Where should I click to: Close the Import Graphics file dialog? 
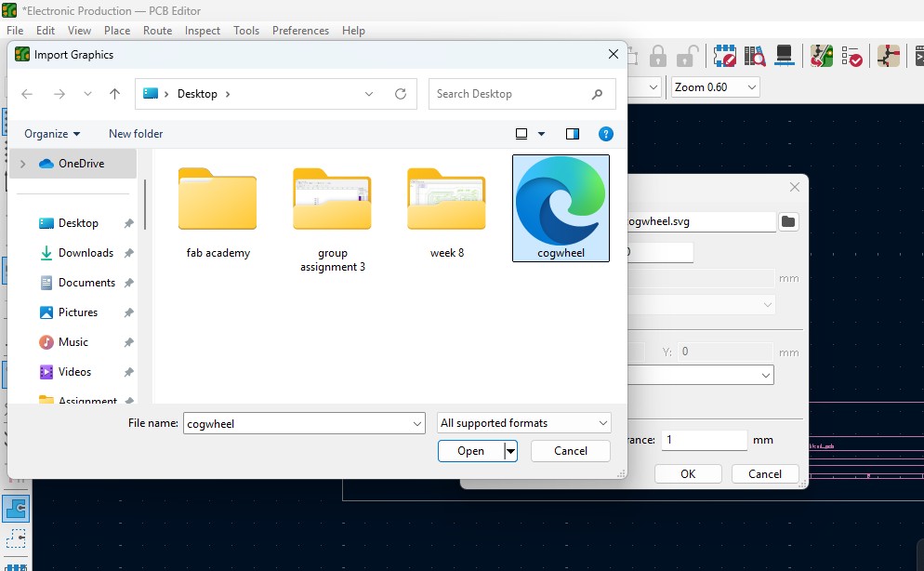613,54
